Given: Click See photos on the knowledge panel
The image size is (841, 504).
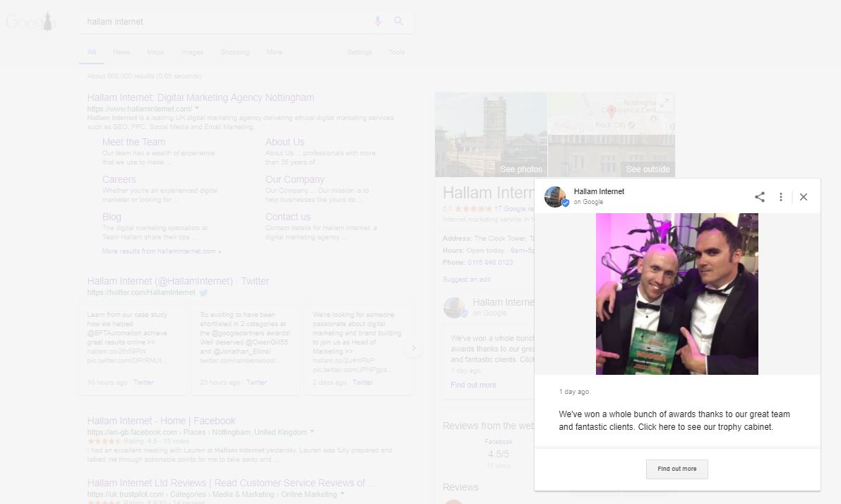Looking at the screenshot, I should (521, 169).
